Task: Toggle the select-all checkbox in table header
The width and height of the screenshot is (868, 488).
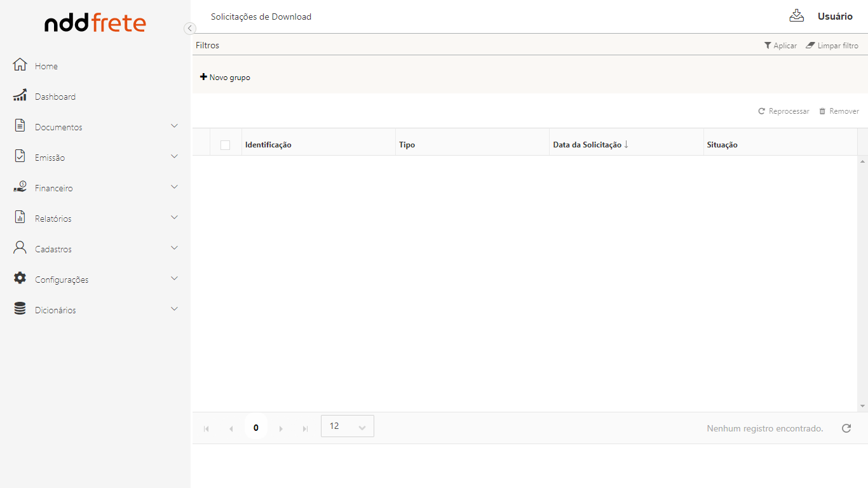Action: (225, 145)
